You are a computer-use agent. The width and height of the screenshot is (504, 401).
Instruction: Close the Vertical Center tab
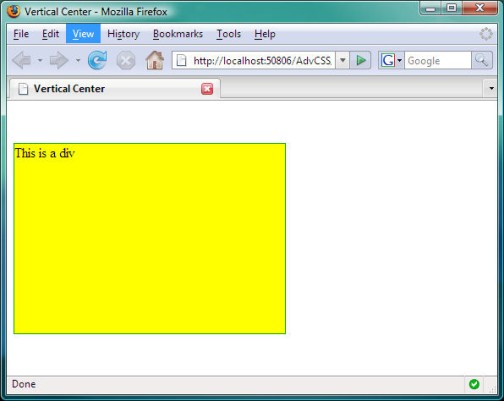point(207,89)
